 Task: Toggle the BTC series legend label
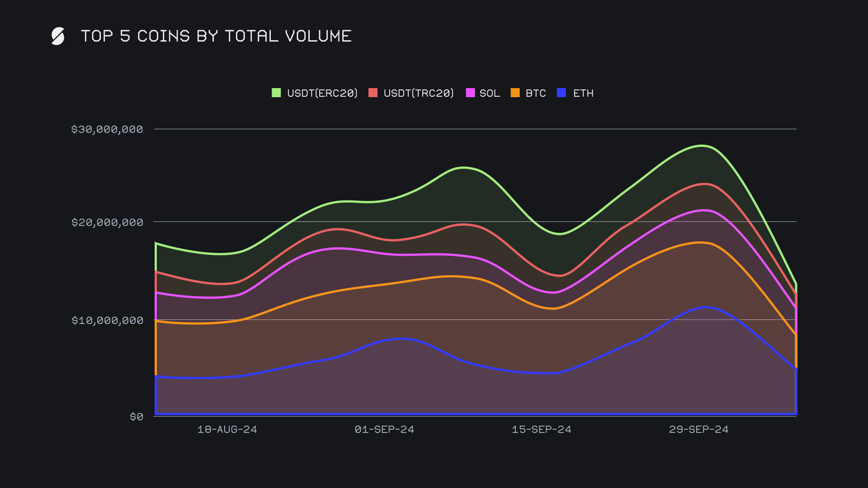tap(536, 93)
